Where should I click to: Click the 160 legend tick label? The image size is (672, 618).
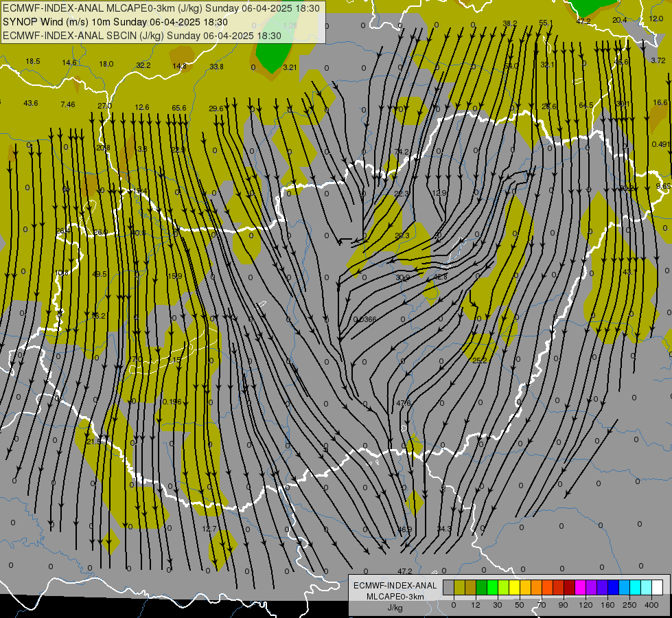[x=607, y=605]
